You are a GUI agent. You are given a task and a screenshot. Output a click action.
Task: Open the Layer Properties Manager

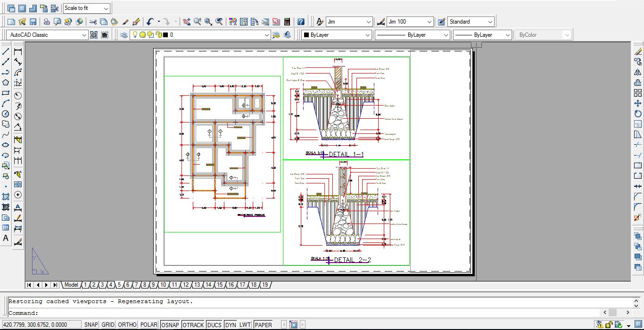(x=124, y=35)
